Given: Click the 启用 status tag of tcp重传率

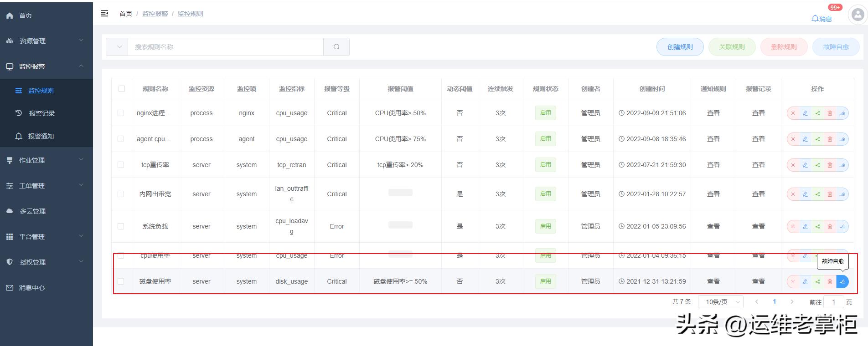Looking at the screenshot, I should click(x=545, y=165).
